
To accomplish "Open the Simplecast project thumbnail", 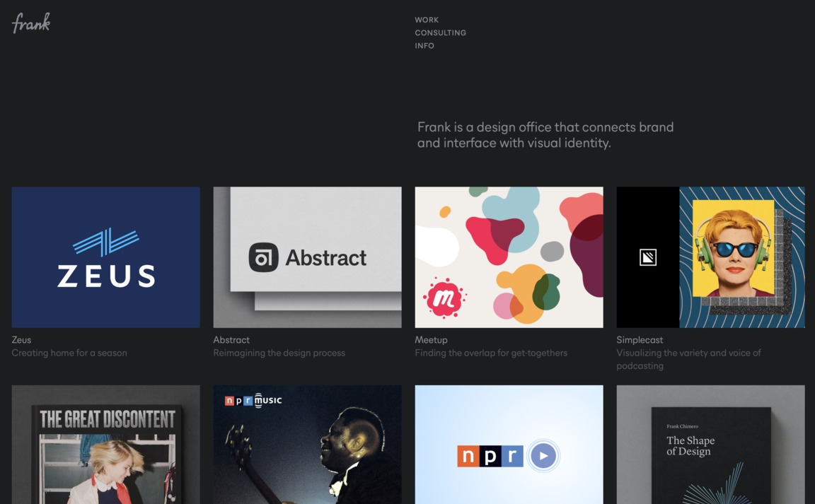I will [710, 257].
